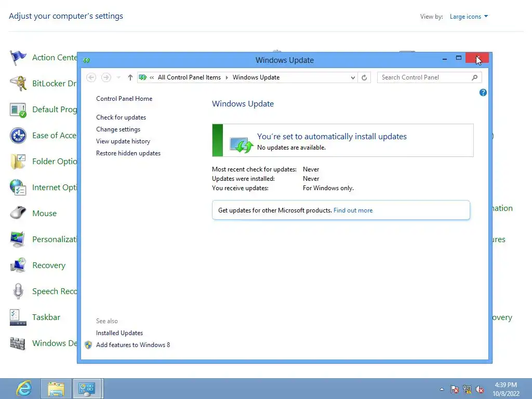532x399 pixels.
Task: Open View update history
Action: (123, 141)
